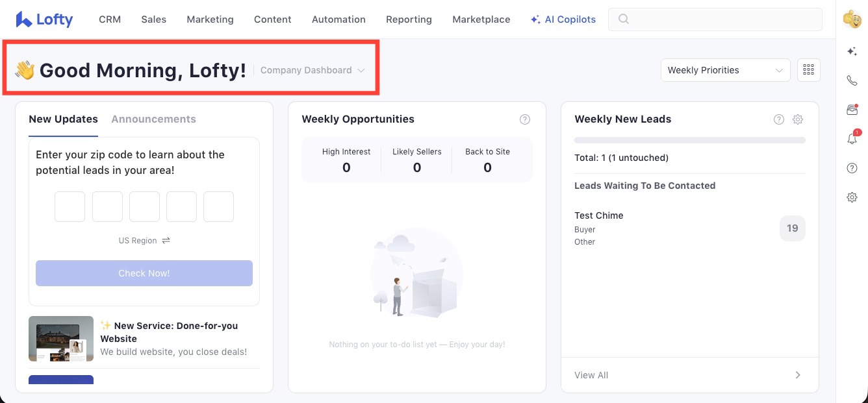
Task: Click 'Leads Waiting To Be Contacted' heading
Action: [645, 186]
